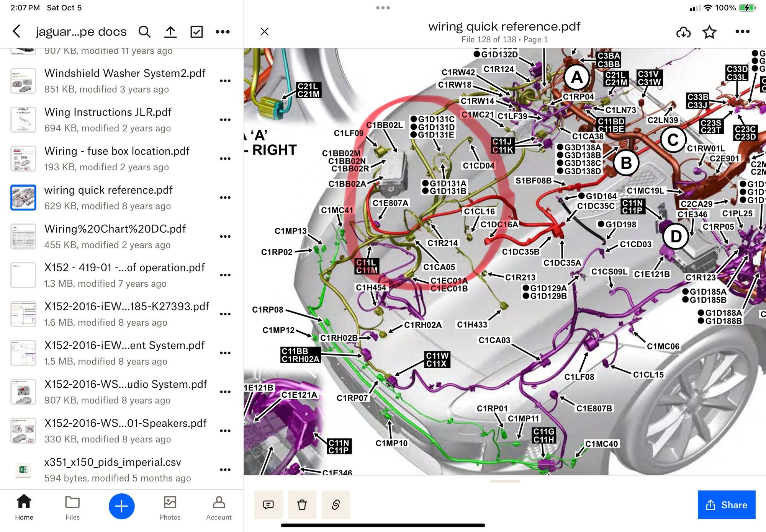Switch to the Files tab
766x532 pixels.
[72, 508]
